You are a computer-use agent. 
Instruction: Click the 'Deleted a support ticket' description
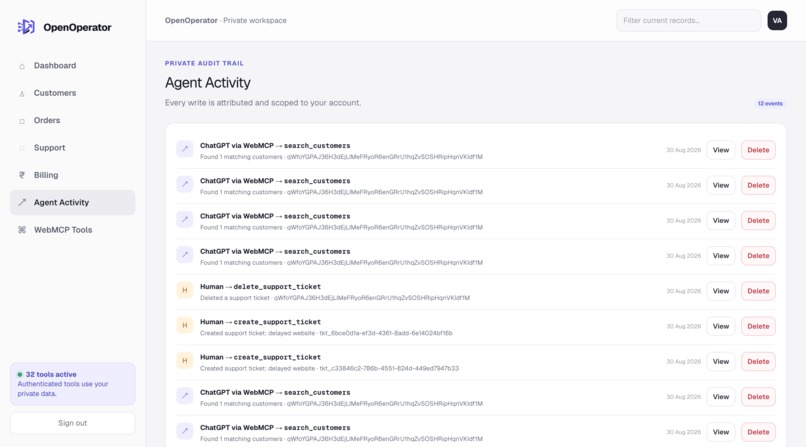[x=335, y=298]
